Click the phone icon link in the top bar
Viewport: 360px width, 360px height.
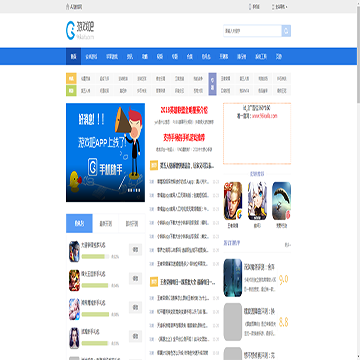pyautogui.click(x=254, y=7)
